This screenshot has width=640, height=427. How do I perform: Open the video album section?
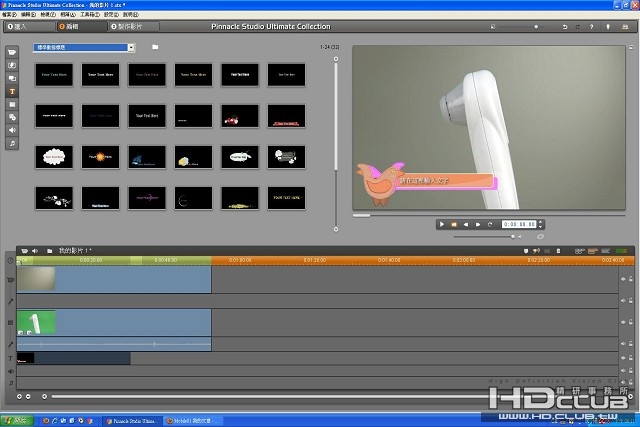coord(12,52)
